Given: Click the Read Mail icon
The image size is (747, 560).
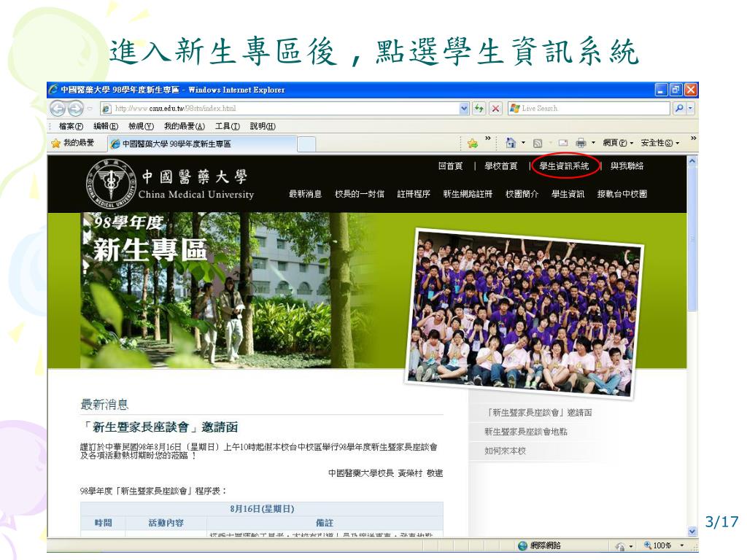Looking at the screenshot, I should 563,143.
